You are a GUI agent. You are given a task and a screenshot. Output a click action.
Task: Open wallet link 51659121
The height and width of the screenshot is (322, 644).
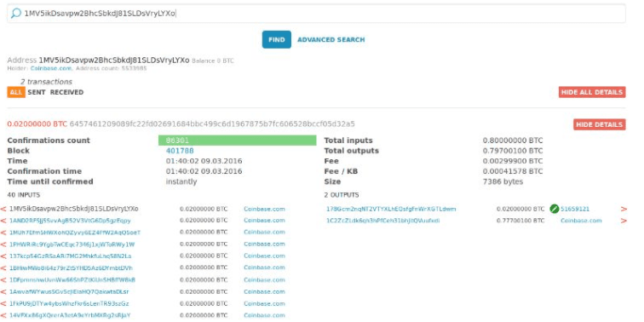[x=575, y=209]
